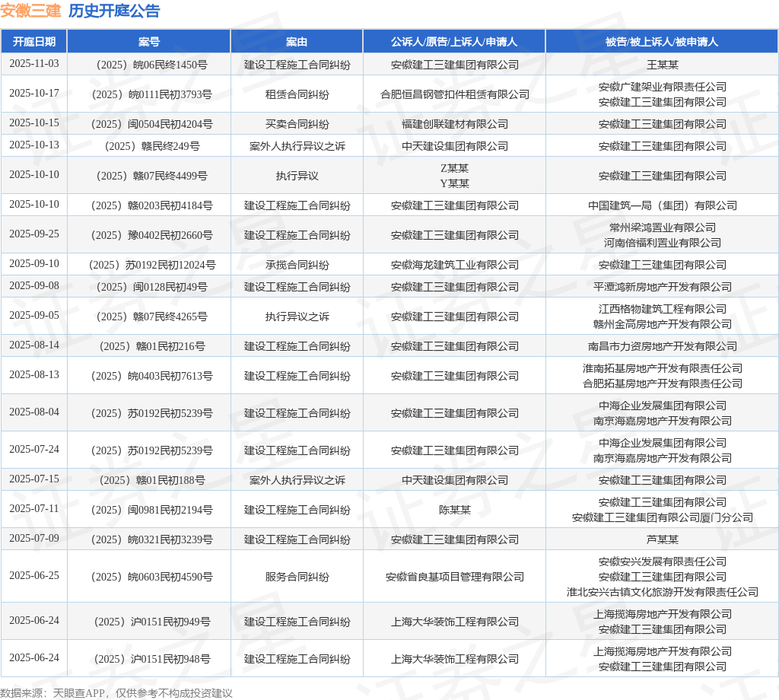Select case number (2025)皖0603民初4590号

coord(151,577)
